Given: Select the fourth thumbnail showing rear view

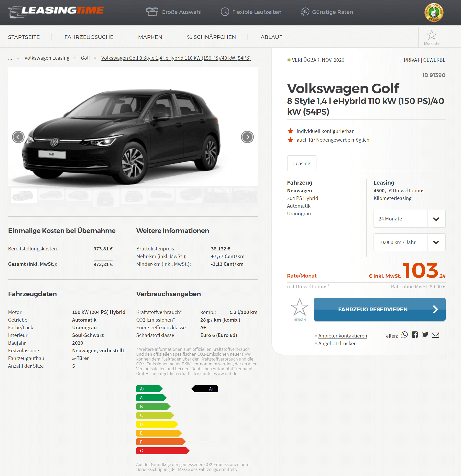Looking at the screenshot, I should click(x=106, y=197).
